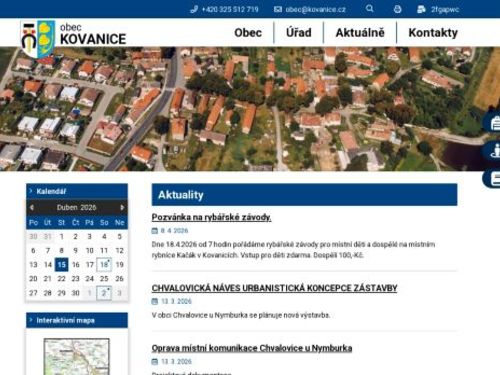Viewport: 500px width, 375px height.
Task: Select calendar day 26
Action: tap(119, 279)
